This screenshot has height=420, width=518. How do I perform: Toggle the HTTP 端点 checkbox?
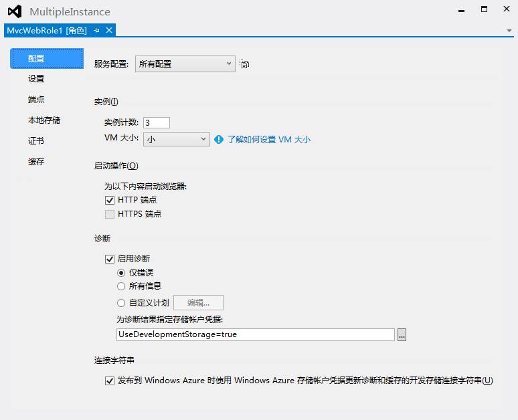[x=110, y=200]
